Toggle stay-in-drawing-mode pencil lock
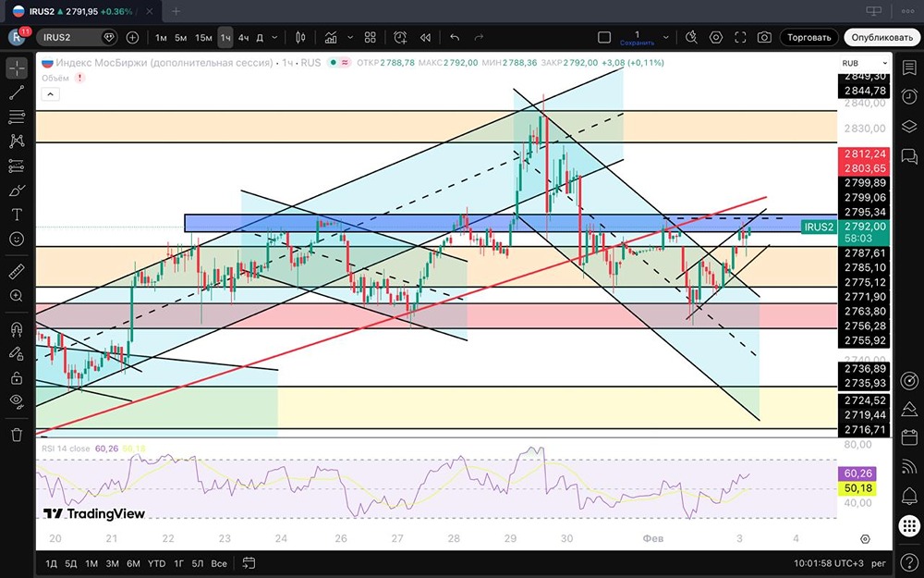The height and width of the screenshot is (578, 924). 17,353
